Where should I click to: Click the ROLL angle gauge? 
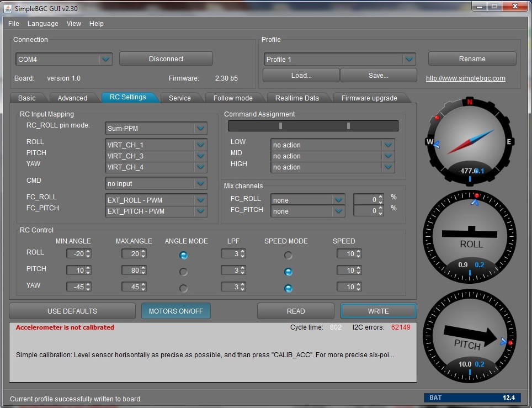coord(470,235)
